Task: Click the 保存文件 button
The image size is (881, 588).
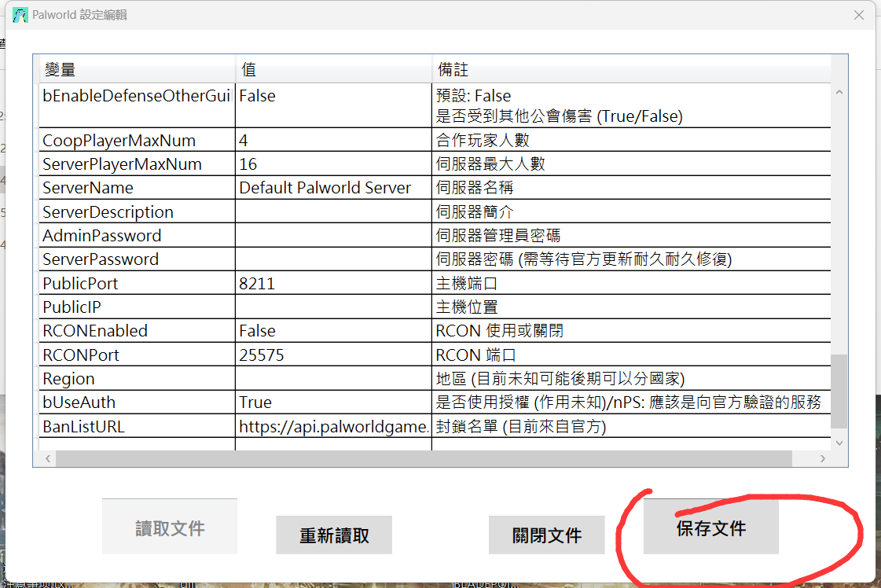Action: (710, 527)
